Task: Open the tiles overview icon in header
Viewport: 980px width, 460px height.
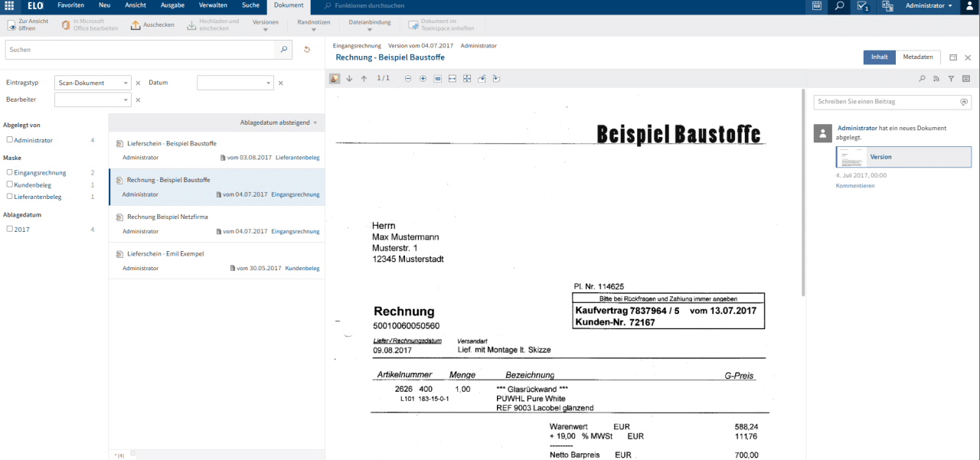Action: (x=888, y=6)
